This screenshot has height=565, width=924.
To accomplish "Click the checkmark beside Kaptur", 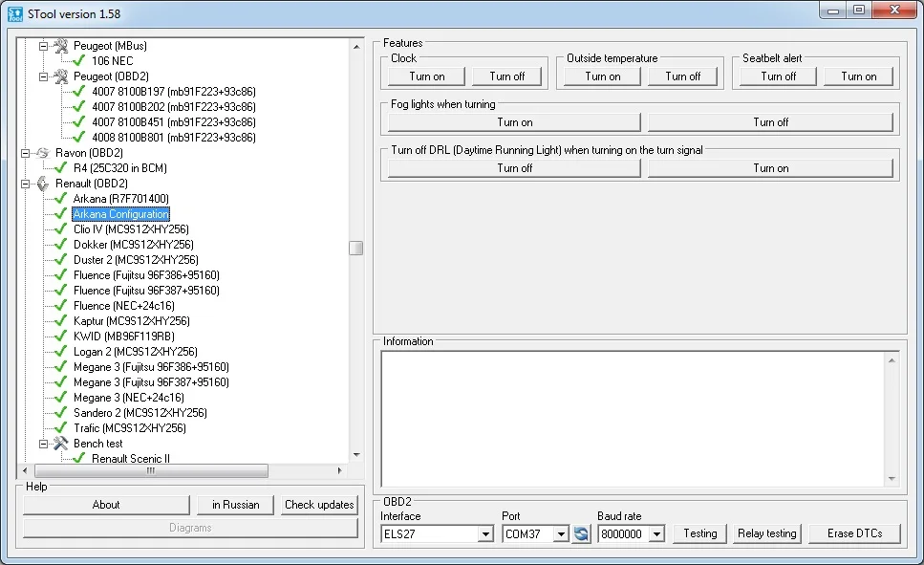I will (61, 321).
